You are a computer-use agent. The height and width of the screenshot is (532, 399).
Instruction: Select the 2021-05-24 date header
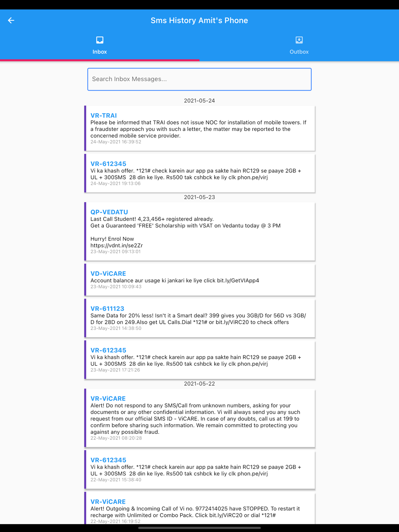pyautogui.click(x=199, y=100)
